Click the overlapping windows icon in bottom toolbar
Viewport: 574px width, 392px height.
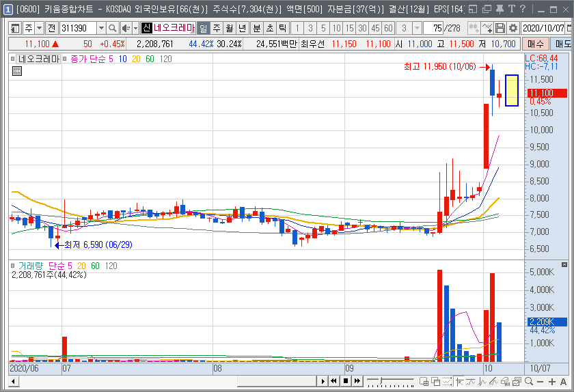(x=436, y=382)
